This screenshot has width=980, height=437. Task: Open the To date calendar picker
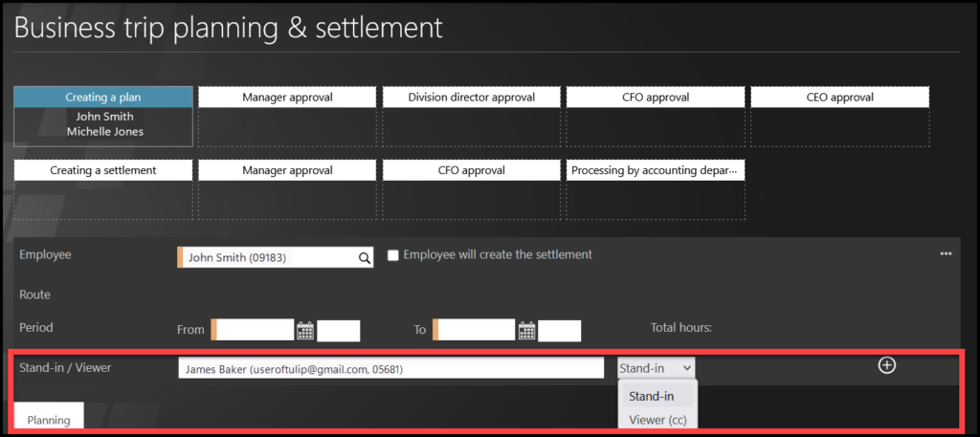tap(526, 331)
